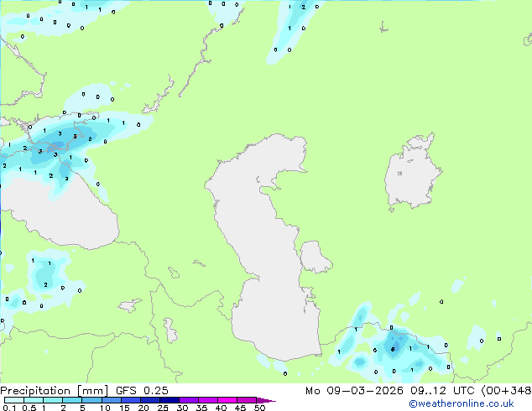Pick the 0.1–0.5 mm palest legend swatch
This screenshot has width=532, height=411.
point(14,400)
